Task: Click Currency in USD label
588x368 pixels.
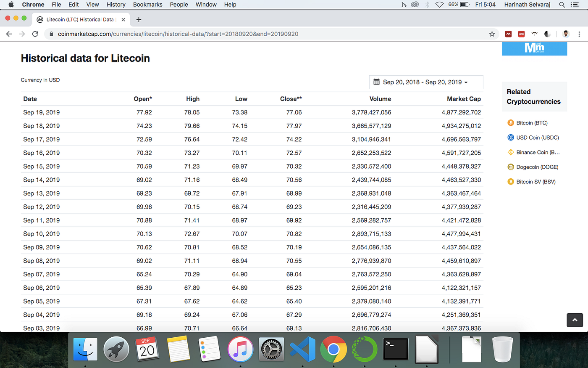Action: pos(40,80)
